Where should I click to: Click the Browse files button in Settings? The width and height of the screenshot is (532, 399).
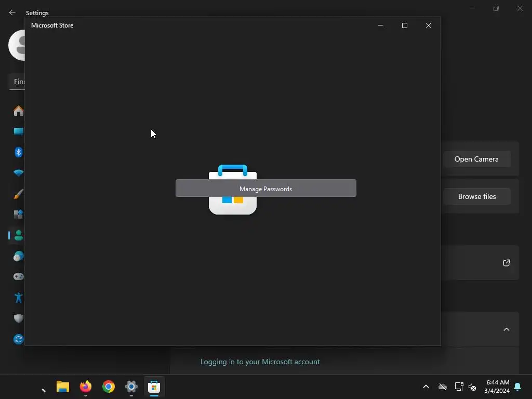(477, 196)
